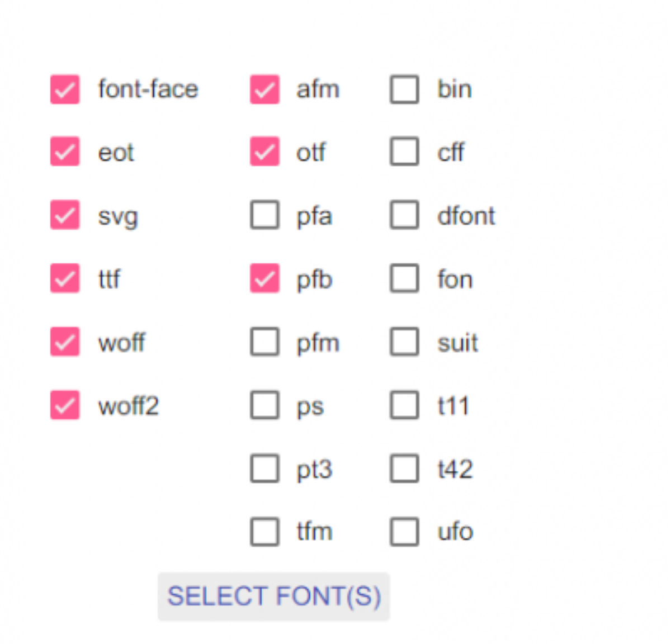Uncheck the ttf format option
The height and width of the screenshot is (644, 671).
(65, 278)
